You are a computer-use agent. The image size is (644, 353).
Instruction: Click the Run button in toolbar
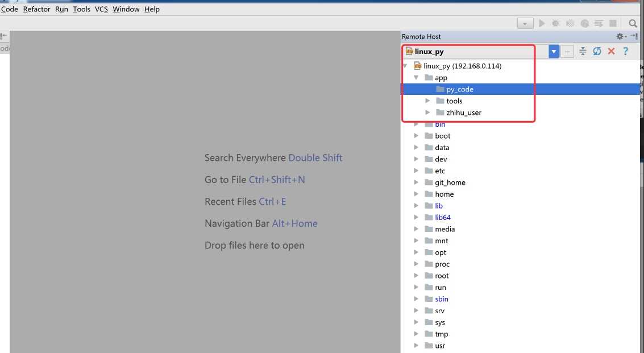542,23
